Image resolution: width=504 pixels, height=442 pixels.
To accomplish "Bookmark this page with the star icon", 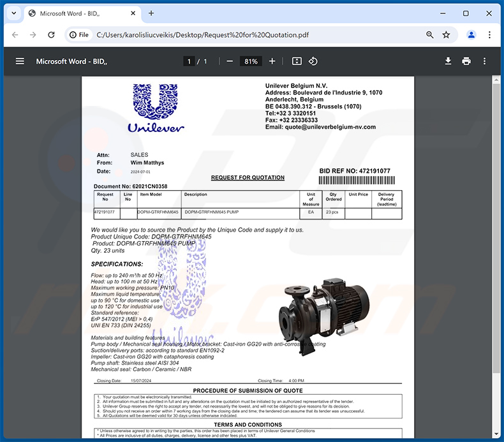I will point(447,35).
